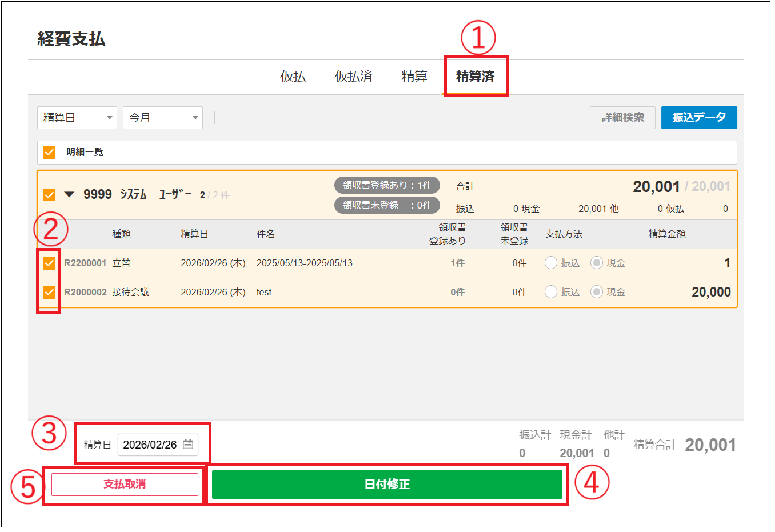Select the 精算済 tab
The height and width of the screenshot is (532, 775).
click(x=475, y=77)
